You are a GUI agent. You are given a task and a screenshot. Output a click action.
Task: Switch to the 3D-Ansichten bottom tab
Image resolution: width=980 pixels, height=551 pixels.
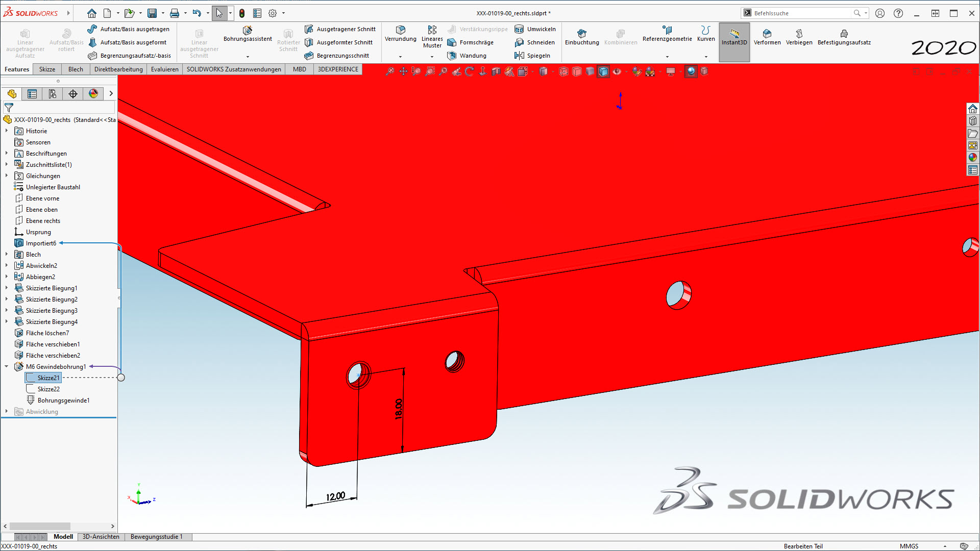pyautogui.click(x=101, y=537)
